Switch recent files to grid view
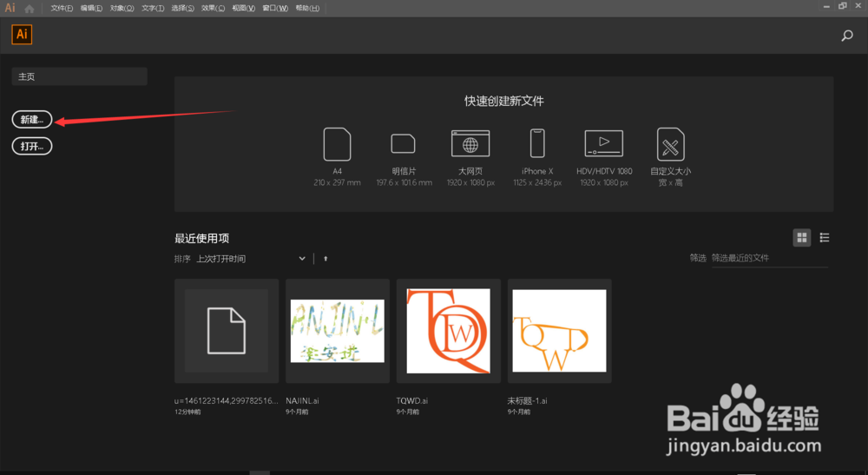 point(801,238)
